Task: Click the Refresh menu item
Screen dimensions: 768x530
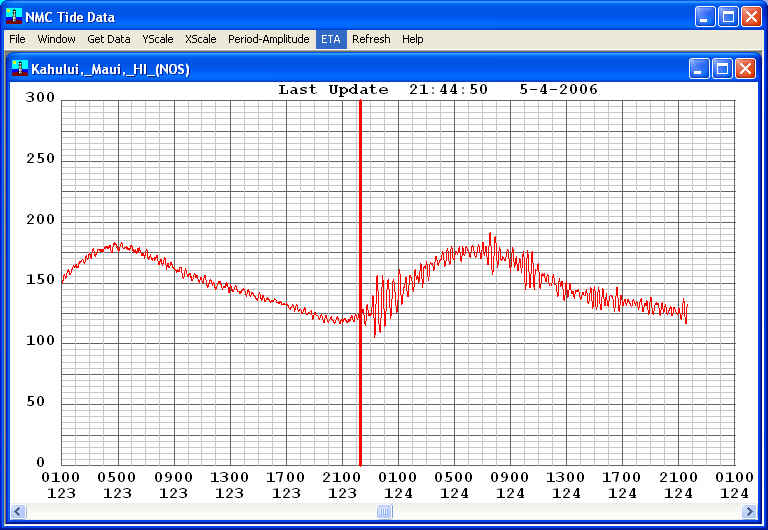Action: (371, 39)
